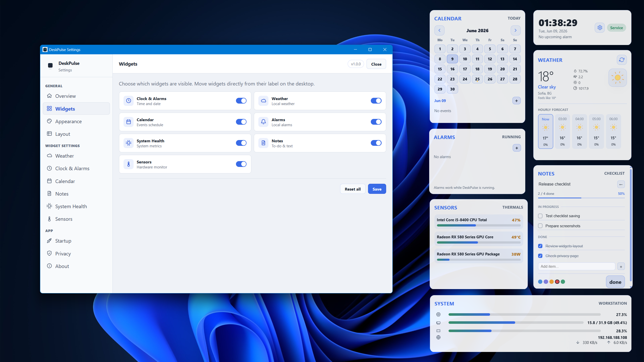Select June 25 in Calendar widget
The image size is (644, 362).
(477, 79)
